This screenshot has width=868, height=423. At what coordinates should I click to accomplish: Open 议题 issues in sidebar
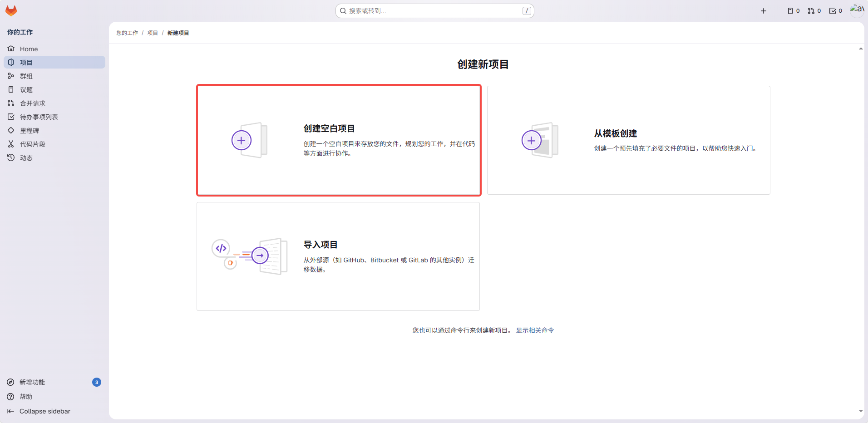(x=26, y=90)
